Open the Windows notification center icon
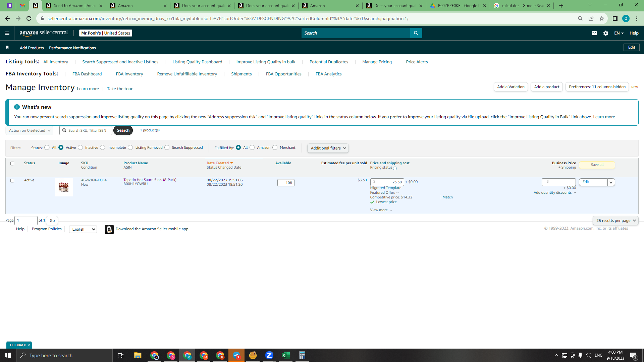 click(x=634, y=355)
